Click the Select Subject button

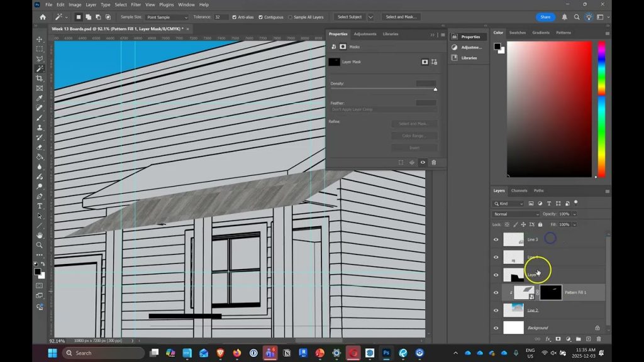coord(349,17)
